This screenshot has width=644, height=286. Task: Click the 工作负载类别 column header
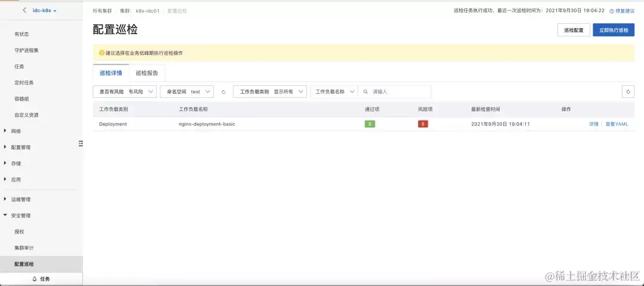tap(114, 109)
